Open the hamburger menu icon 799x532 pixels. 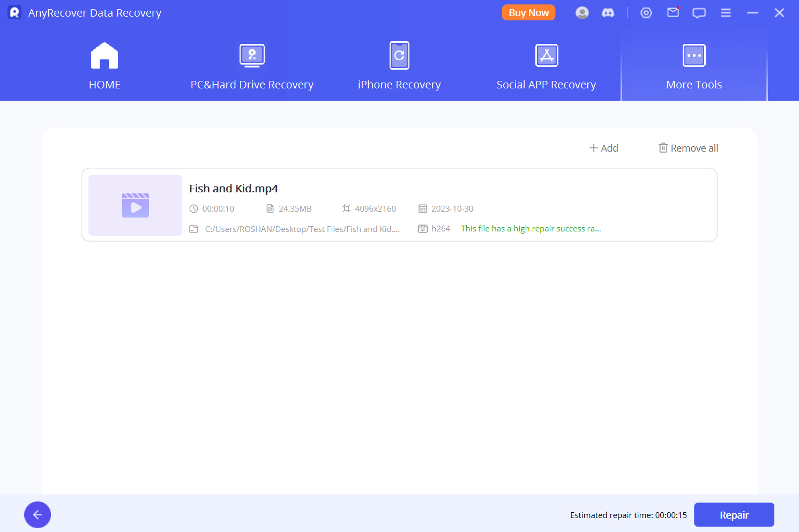pos(726,13)
